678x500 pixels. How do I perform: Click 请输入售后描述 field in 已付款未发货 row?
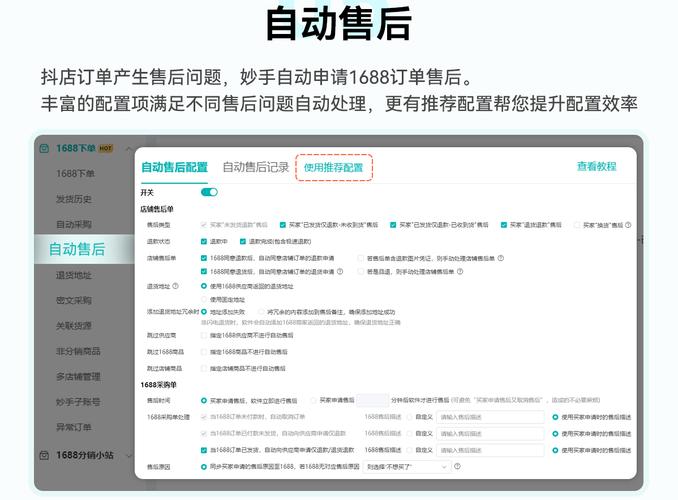pyautogui.click(x=490, y=433)
